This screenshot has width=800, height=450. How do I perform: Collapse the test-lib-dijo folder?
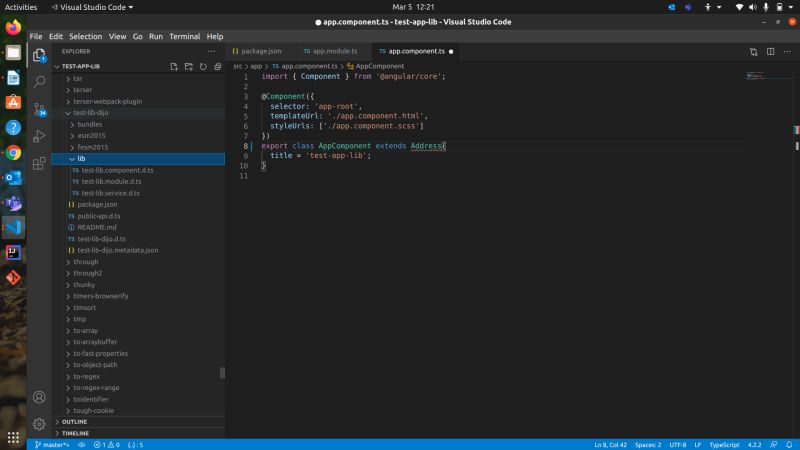[91, 113]
